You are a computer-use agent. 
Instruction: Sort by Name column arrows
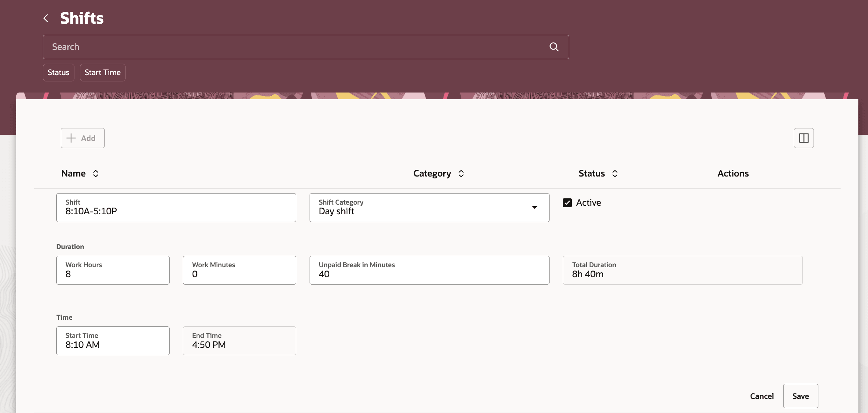click(96, 174)
